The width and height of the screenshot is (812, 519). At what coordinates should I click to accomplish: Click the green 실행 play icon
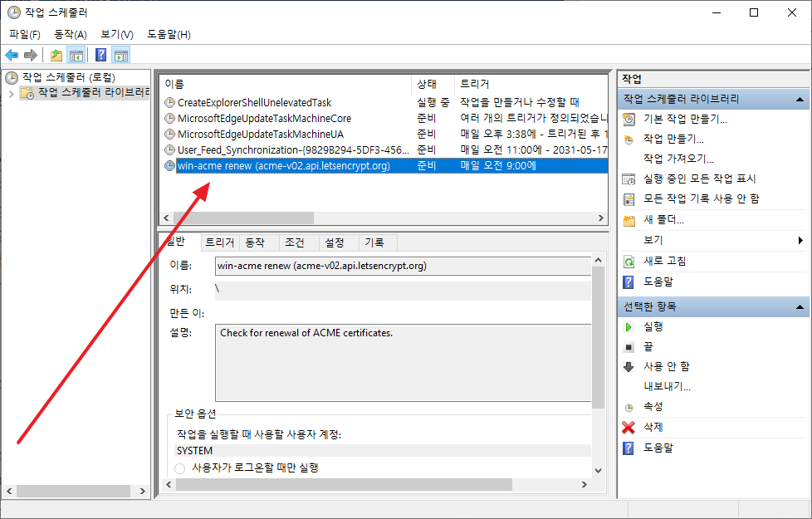pos(629,327)
